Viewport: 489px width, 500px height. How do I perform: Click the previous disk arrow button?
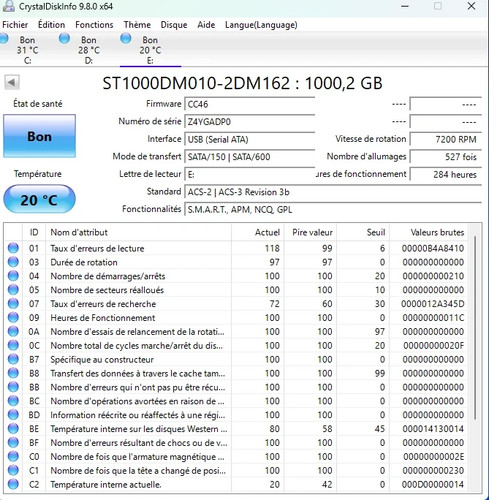coord(12,82)
